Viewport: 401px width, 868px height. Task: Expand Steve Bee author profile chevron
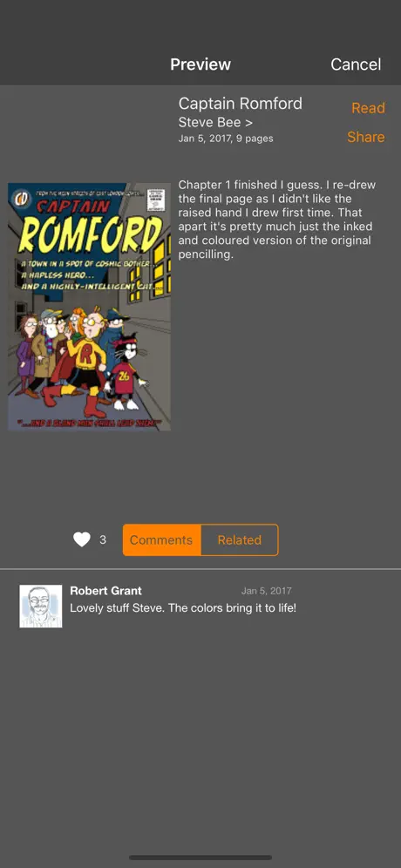pyautogui.click(x=248, y=122)
